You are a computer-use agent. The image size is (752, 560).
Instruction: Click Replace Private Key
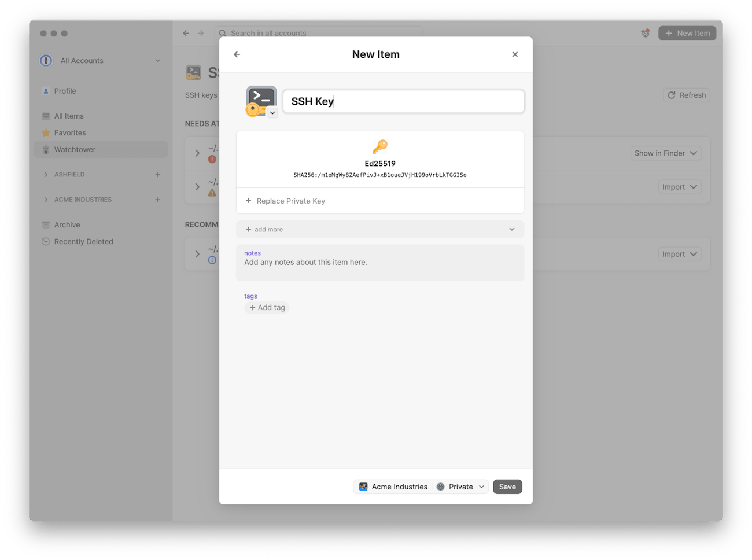click(285, 201)
